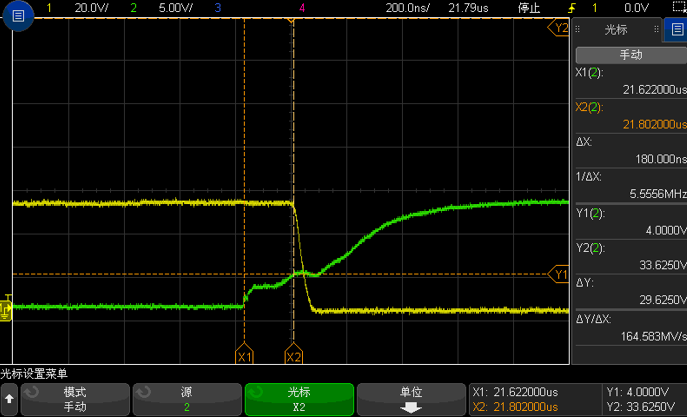Open the 光标 X2 cursor softkey
Viewport: 687px width, 417px height.
click(299, 399)
